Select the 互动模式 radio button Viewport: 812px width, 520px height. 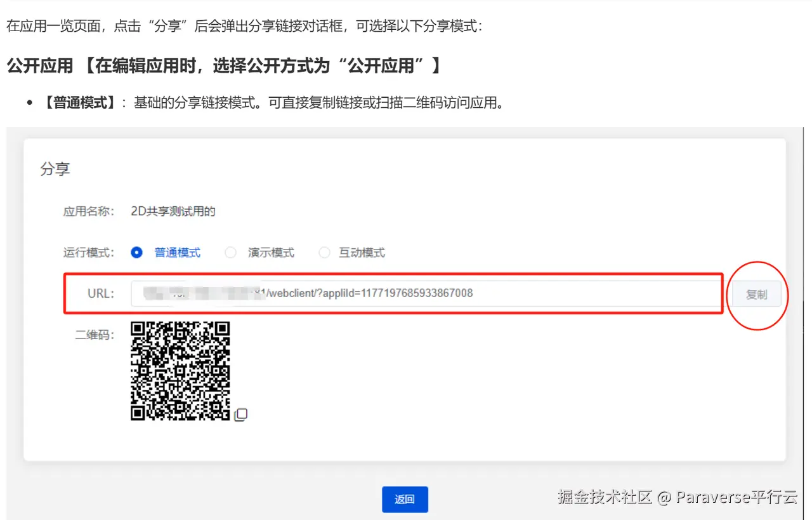point(324,253)
